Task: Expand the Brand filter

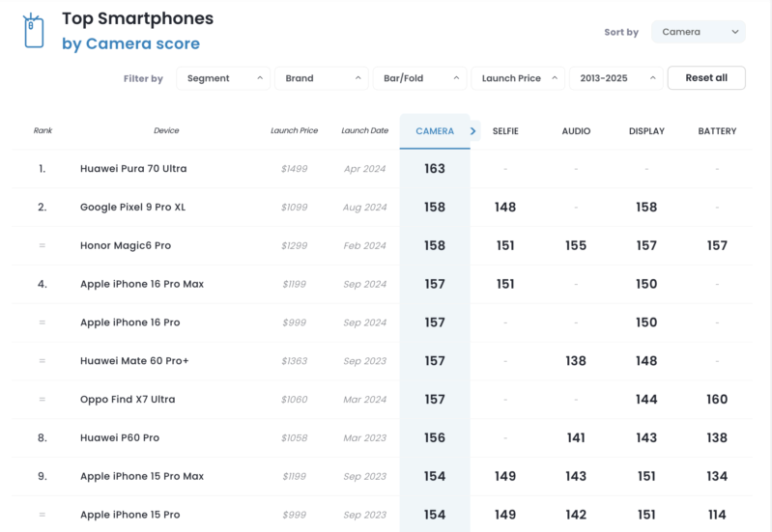Action: (322, 78)
